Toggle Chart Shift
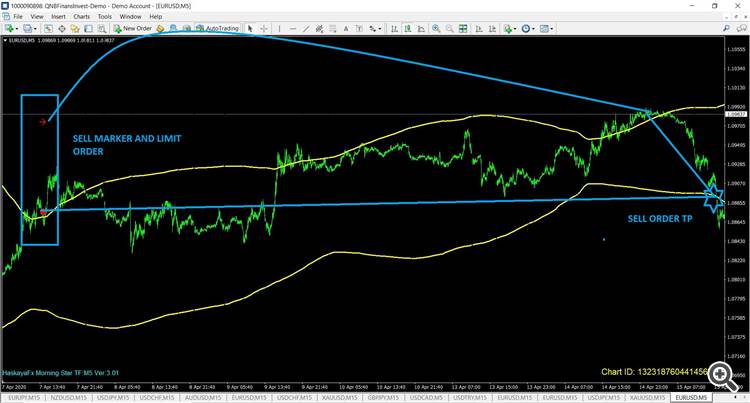This screenshot has width=750, height=403. (492, 29)
